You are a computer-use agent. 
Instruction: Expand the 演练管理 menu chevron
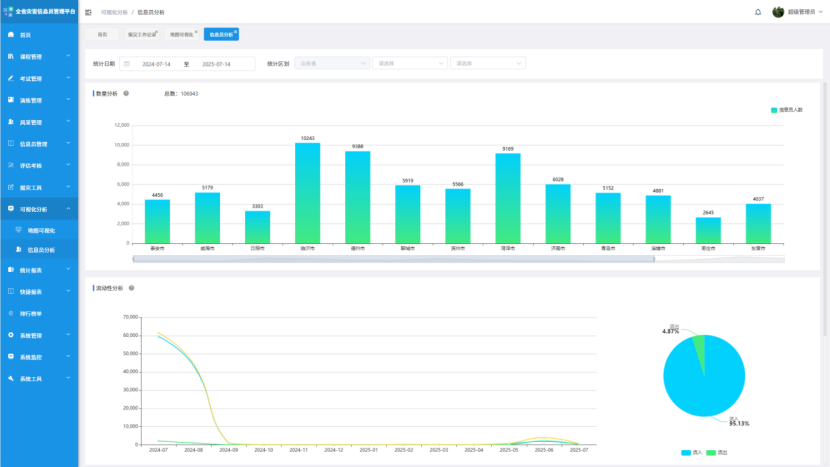pyautogui.click(x=68, y=100)
